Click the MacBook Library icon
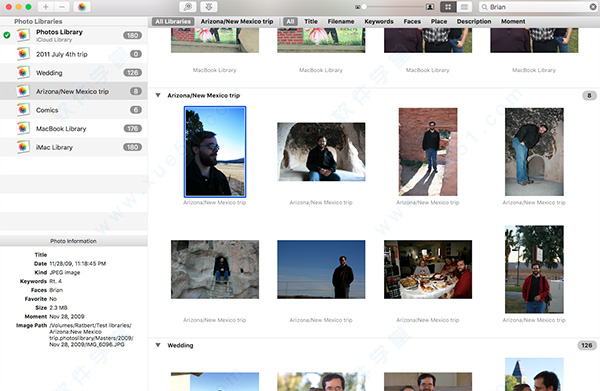This screenshot has width=600, height=391. [23, 128]
